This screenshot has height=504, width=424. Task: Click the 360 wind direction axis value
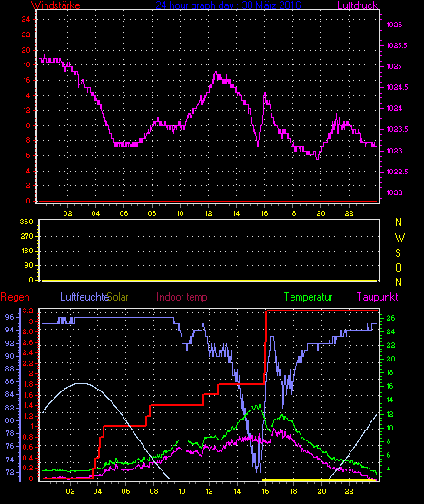[x=26, y=222]
